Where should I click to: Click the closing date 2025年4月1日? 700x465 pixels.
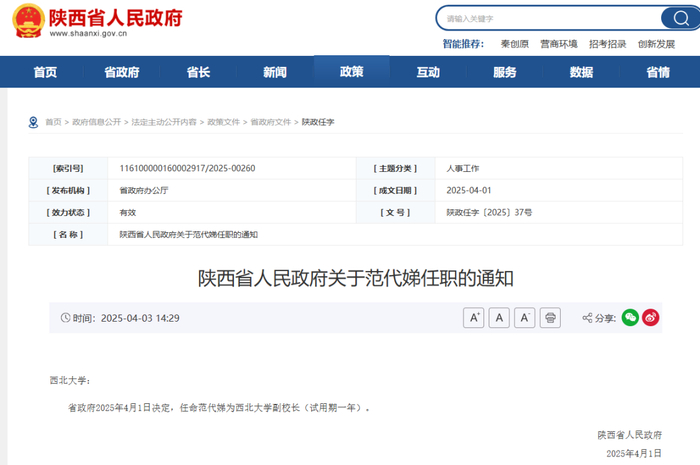(634, 453)
